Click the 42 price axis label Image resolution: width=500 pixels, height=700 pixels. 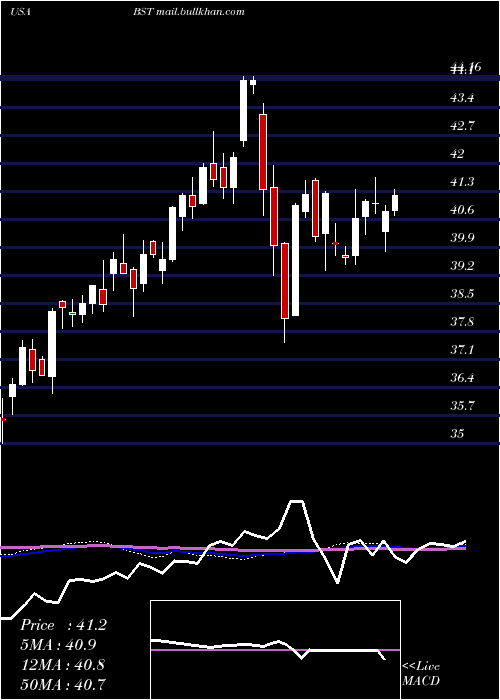[x=458, y=154]
